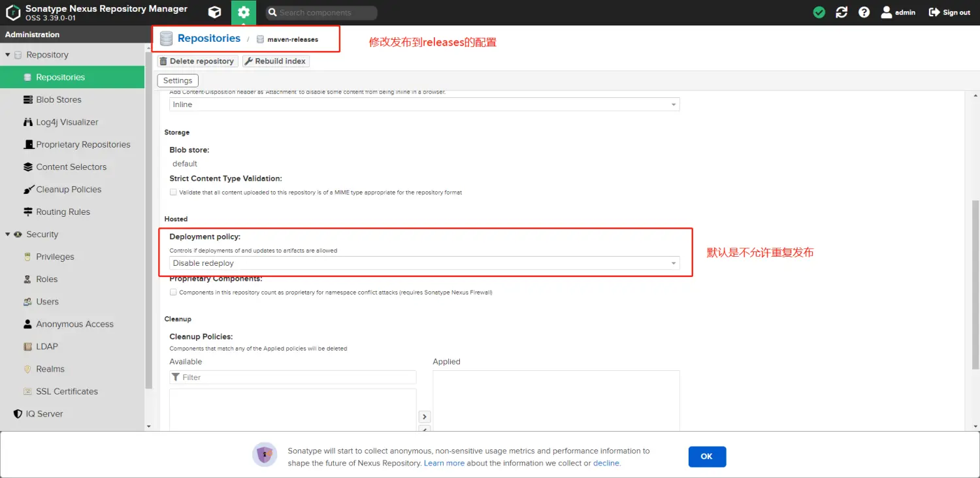
Task: Open the Inline content disposition dropdown
Action: point(424,104)
